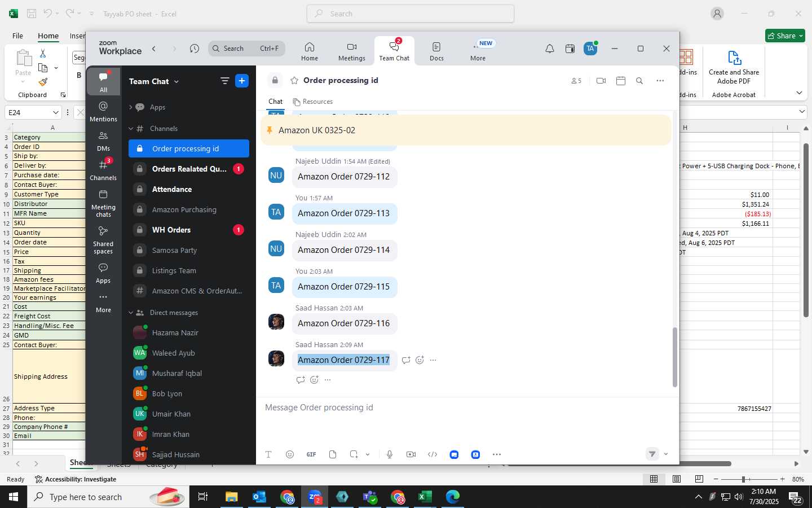
Task: Open the Zoom calendar icon near profile
Action: tap(570, 49)
